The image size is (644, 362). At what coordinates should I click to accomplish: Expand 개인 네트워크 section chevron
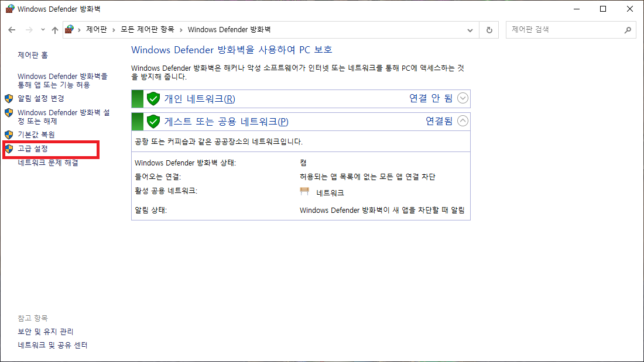[463, 98]
